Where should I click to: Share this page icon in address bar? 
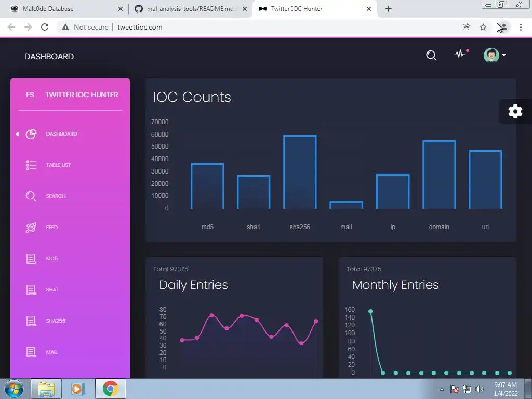coord(467,27)
